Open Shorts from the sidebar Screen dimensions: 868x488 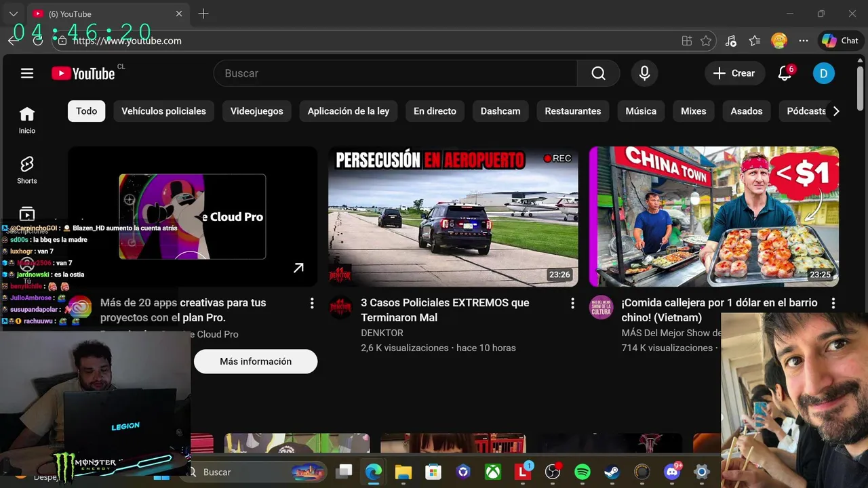[27, 170]
